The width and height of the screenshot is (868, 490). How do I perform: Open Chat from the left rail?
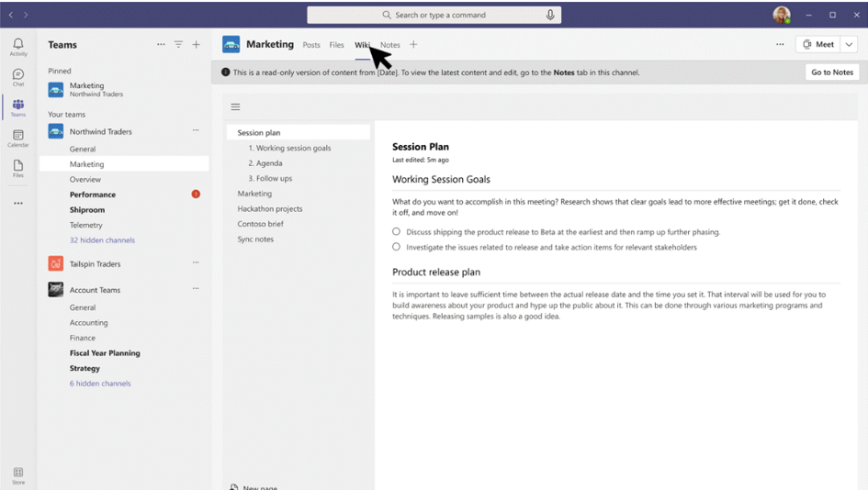pyautogui.click(x=18, y=77)
